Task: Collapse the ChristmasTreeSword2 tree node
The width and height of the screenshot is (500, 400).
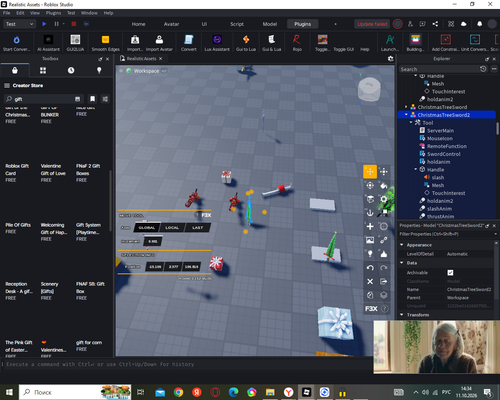Action: click(406, 115)
